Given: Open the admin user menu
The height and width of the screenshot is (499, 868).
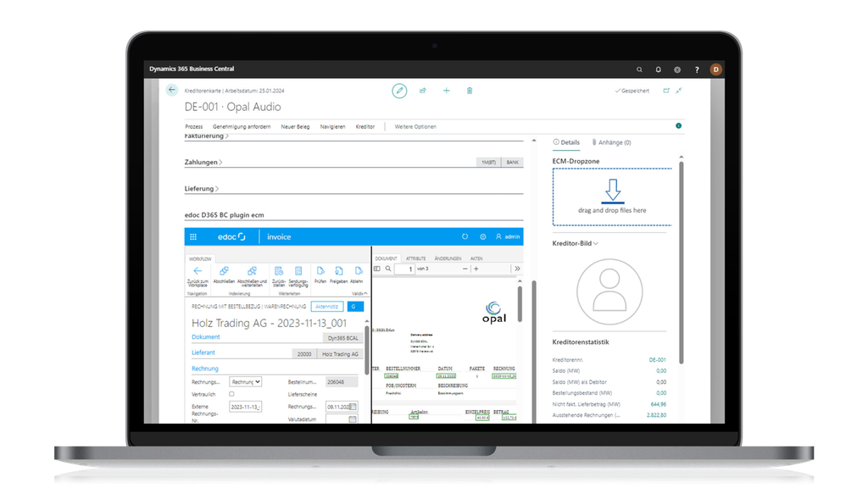Looking at the screenshot, I should [x=508, y=236].
